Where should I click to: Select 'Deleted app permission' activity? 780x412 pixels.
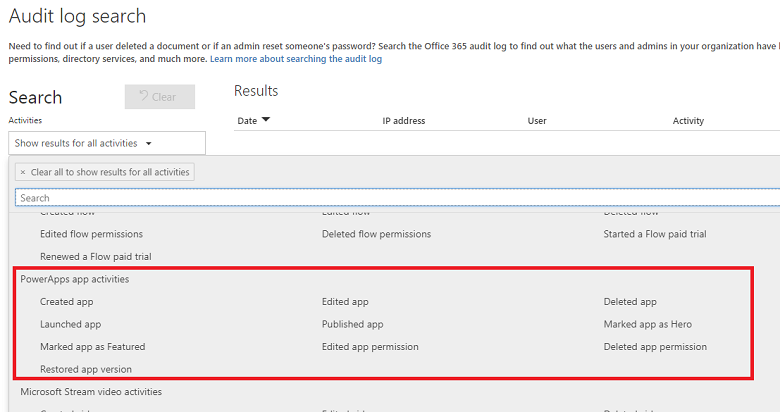[655, 347]
